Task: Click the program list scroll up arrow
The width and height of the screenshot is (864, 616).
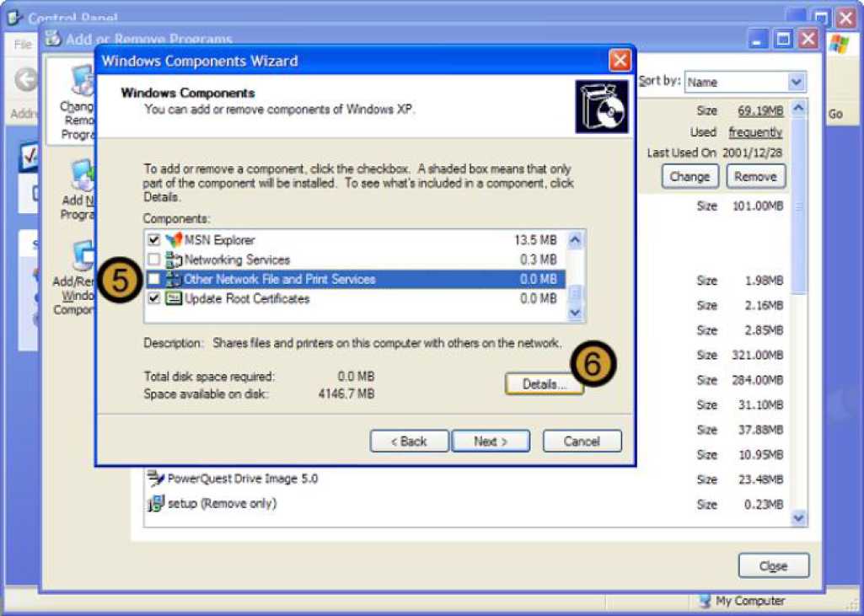Action: (x=799, y=108)
